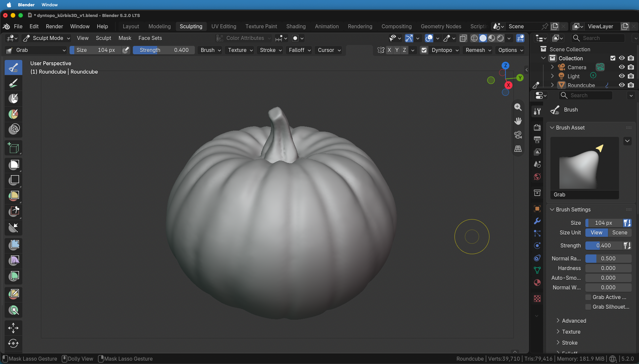
Task: Select the Paint brush tool
Action: point(14,83)
